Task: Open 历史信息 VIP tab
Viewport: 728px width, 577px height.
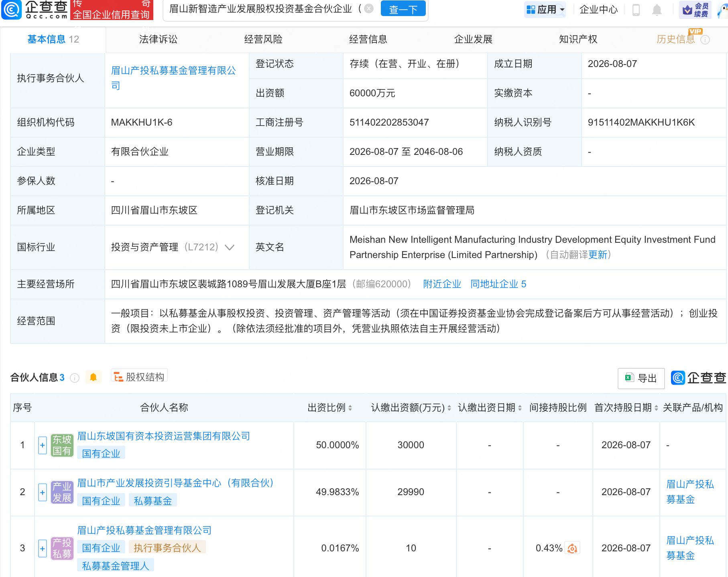Action: (x=676, y=39)
